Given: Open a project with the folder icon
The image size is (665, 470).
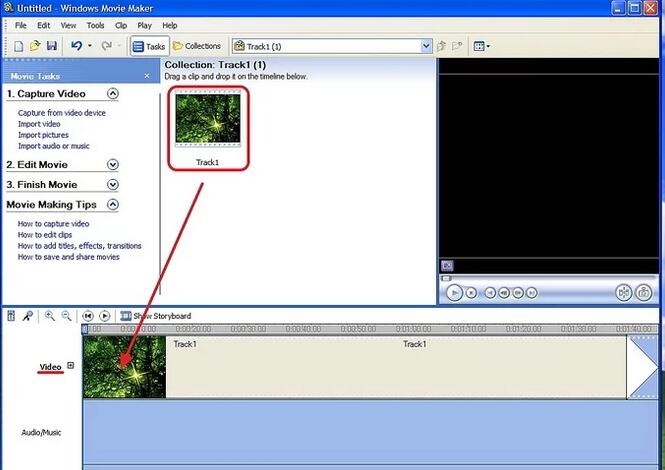Looking at the screenshot, I should (x=35, y=46).
